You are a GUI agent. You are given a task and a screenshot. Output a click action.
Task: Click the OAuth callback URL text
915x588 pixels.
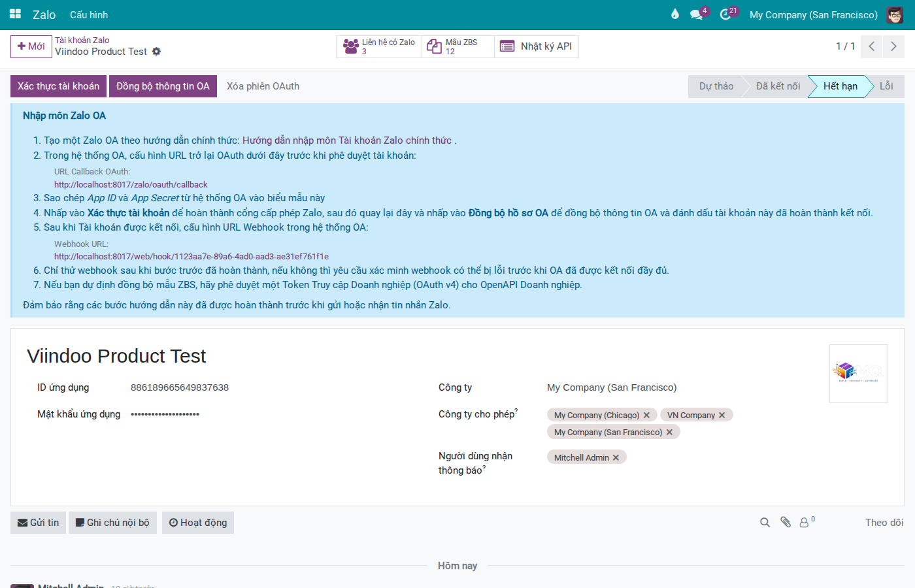[x=131, y=185]
